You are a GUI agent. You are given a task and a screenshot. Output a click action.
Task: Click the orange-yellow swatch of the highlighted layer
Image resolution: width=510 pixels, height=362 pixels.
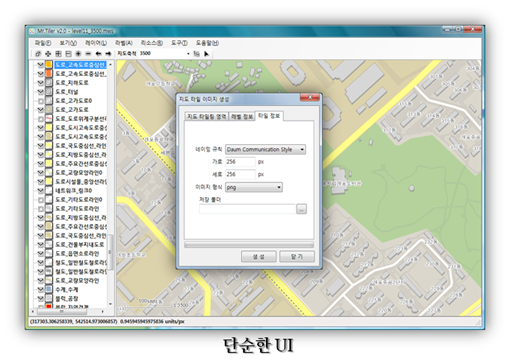pyautogui.click(x=49, y=64)
